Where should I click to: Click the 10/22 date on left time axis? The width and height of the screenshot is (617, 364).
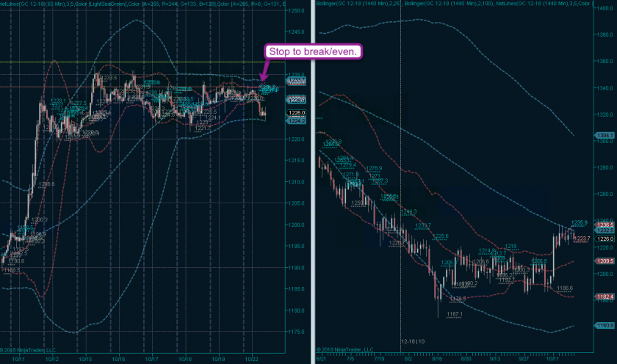pyautogui.click(x=253, y=359)
